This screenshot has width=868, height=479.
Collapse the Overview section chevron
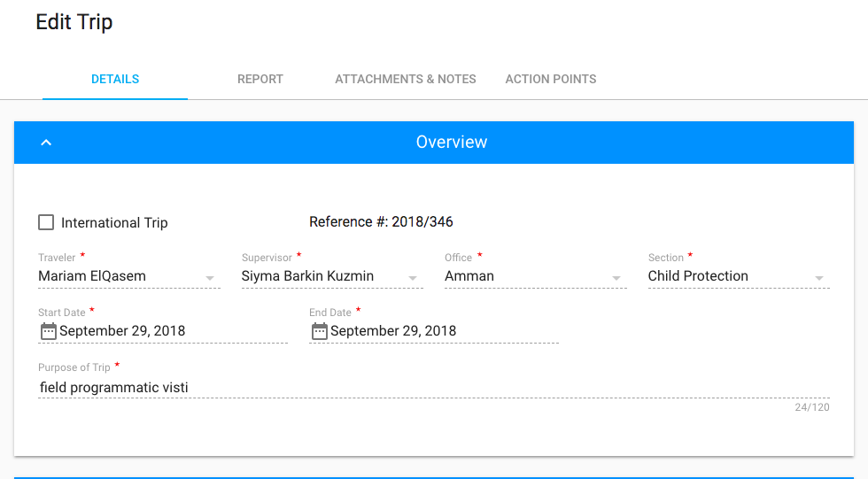[46, 143]
